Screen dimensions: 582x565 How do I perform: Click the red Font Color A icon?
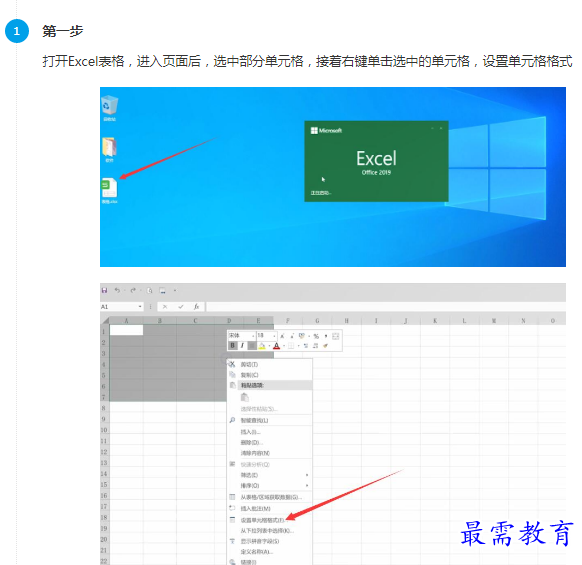click(277, 346)
